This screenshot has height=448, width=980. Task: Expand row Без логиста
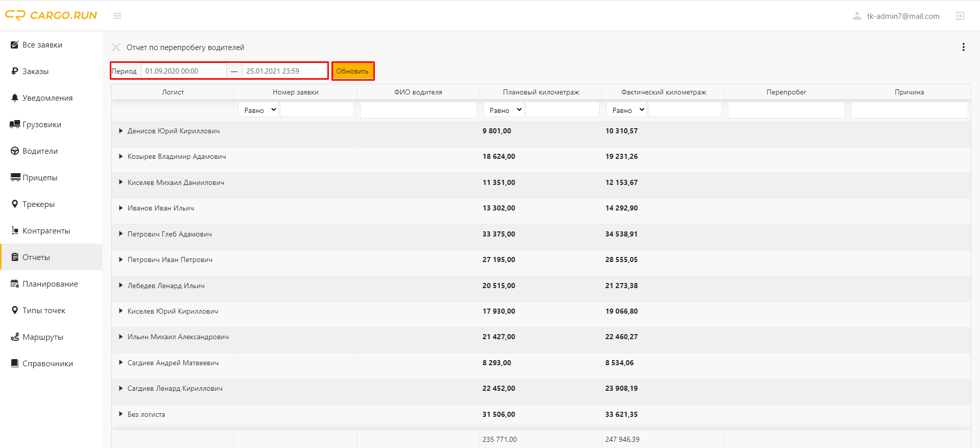click(x=121, y=414)
